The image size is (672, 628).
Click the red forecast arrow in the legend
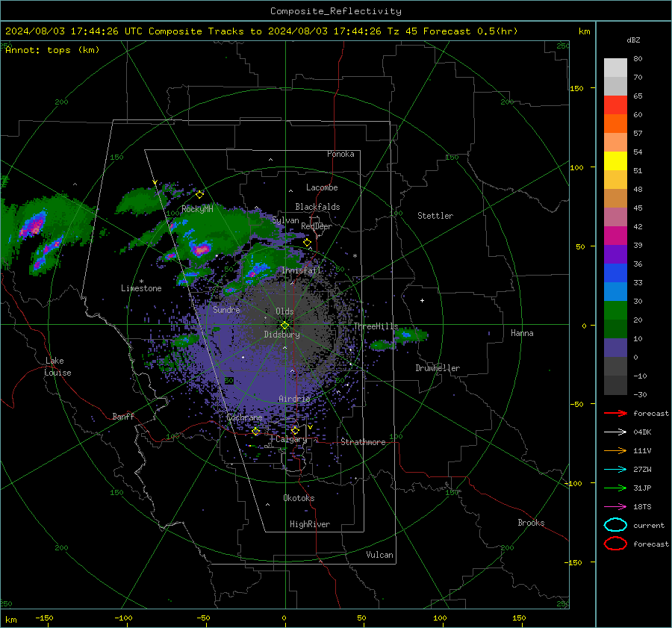(x=615, y=413)
